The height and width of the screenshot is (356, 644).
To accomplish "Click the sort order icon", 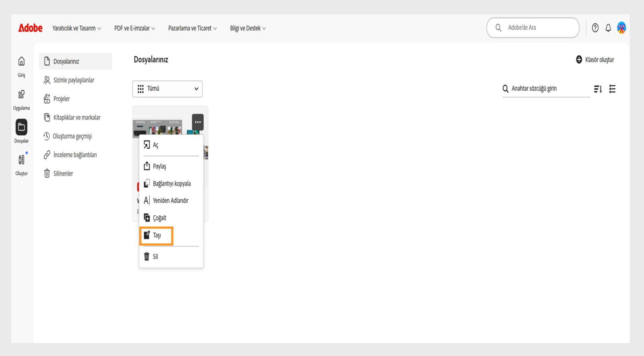I will (x=598, y=89).
